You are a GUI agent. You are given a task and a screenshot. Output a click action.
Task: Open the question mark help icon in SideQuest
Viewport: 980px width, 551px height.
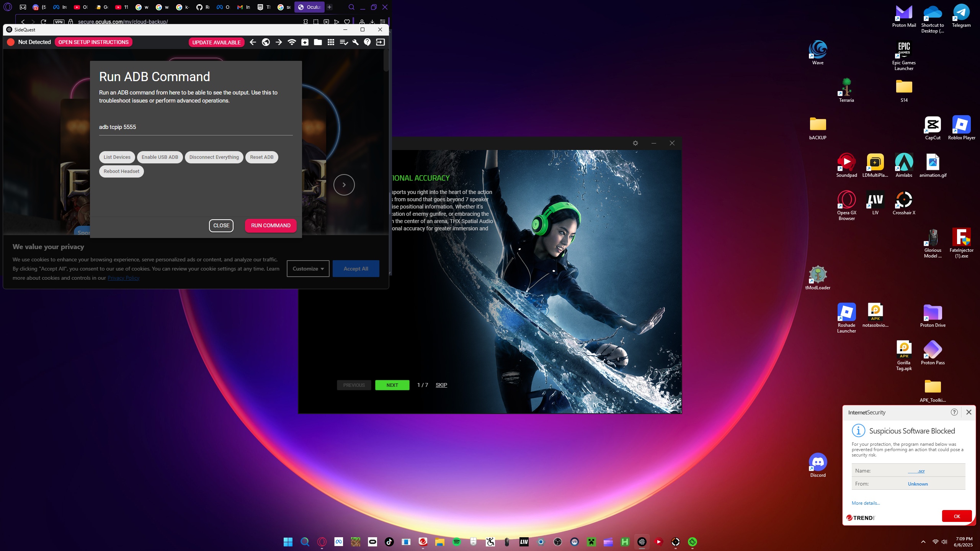pyautogui.click(x=367, y=42)
